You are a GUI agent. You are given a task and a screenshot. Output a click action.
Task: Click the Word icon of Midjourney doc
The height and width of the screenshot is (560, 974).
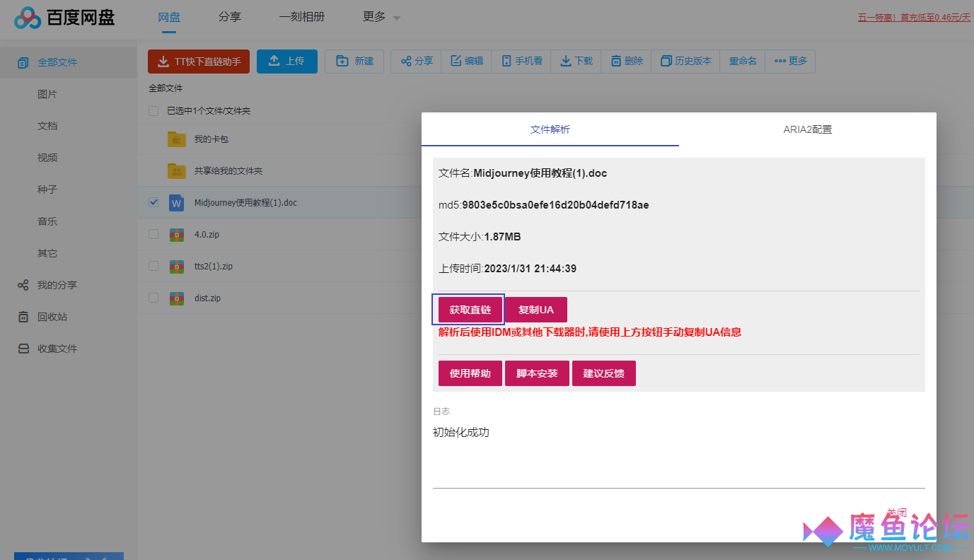tap(177, 202)
